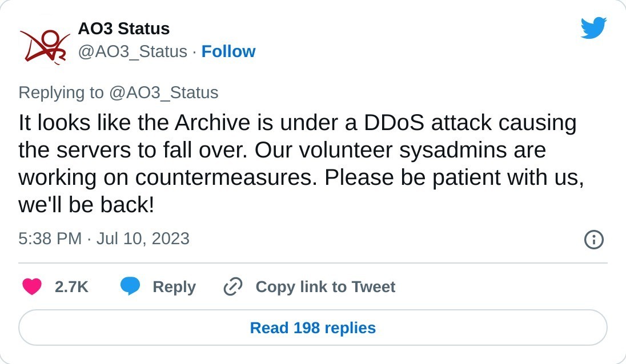Open the tweet info circle icon
The image size is (626, 364).
pyautogui.click(x=594, y=240)
